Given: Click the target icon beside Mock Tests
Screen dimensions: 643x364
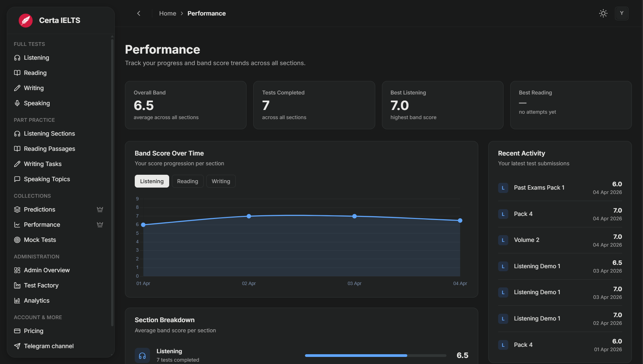Looking at the screenshot, I should 17,240.
